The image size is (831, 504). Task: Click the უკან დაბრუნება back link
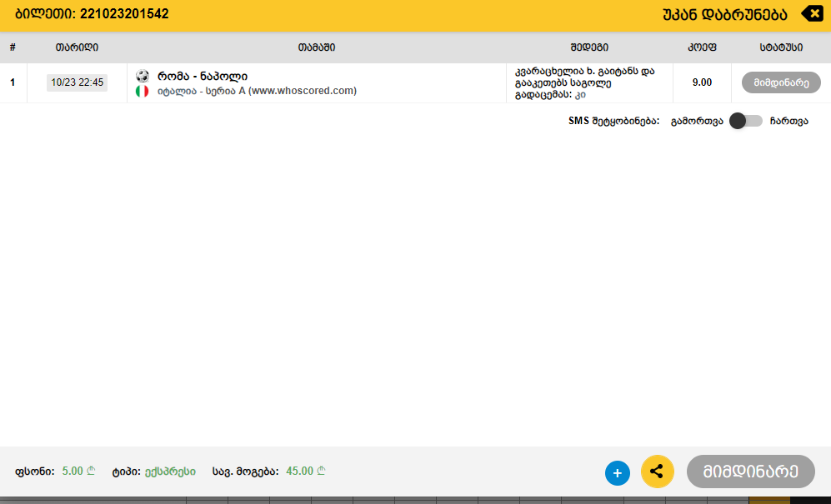pos(725,14)
